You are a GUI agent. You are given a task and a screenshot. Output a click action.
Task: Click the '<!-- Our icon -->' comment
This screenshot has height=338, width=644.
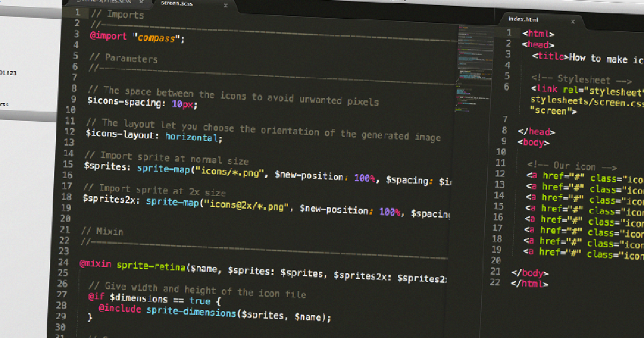[x=572, y=166]
